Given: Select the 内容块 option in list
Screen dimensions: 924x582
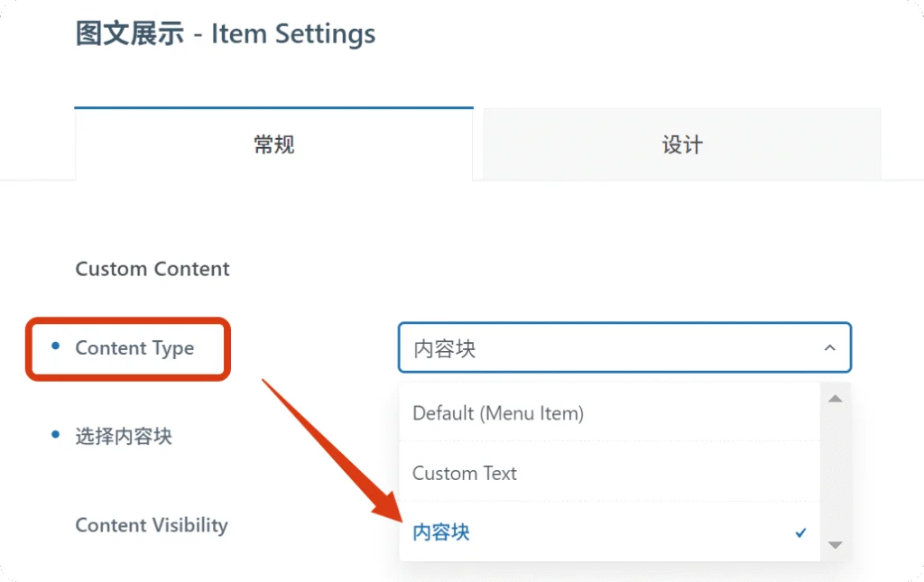Looking at the screenshot, I should coord(609,532).
